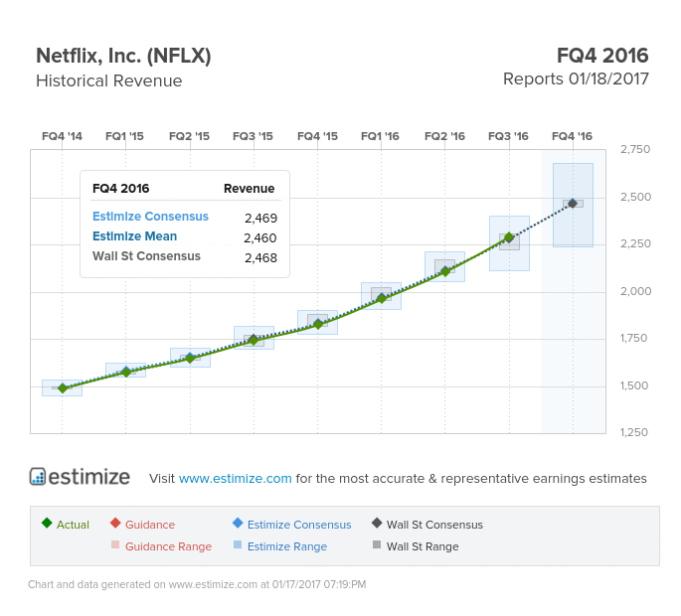
Task: Click the Netflix, Inc. (NFLX) title
Action: click(123, 56)
